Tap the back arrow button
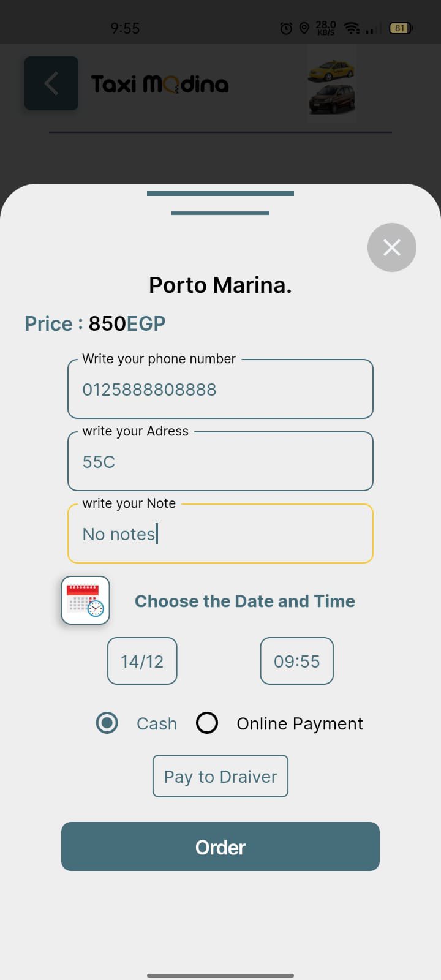The image size is (441, 980). pos(51,83)
